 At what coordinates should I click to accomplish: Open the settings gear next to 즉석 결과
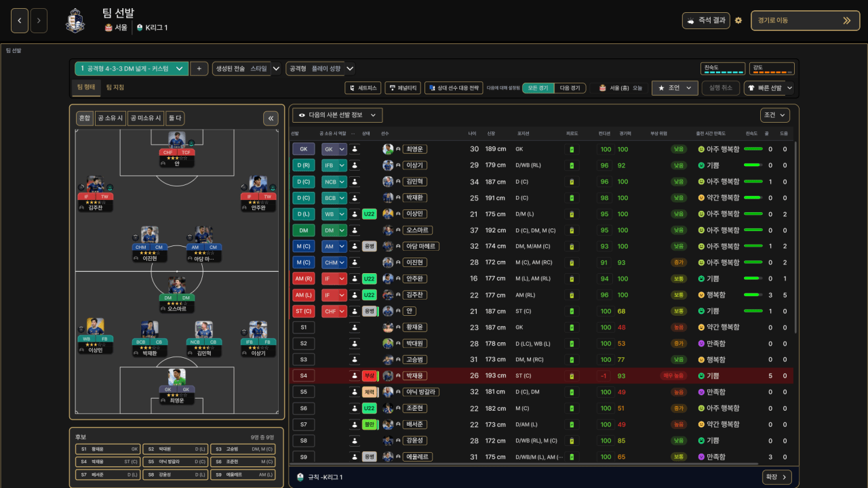738,20
